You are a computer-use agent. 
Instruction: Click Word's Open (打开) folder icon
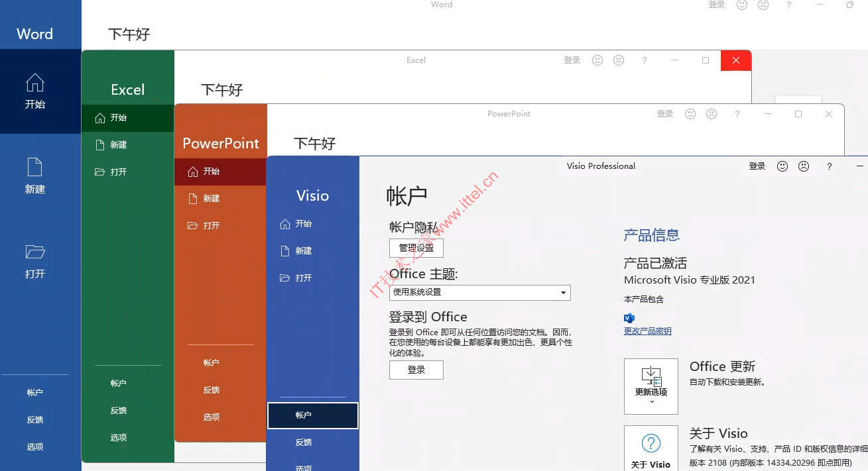click(x=34, y=252)
